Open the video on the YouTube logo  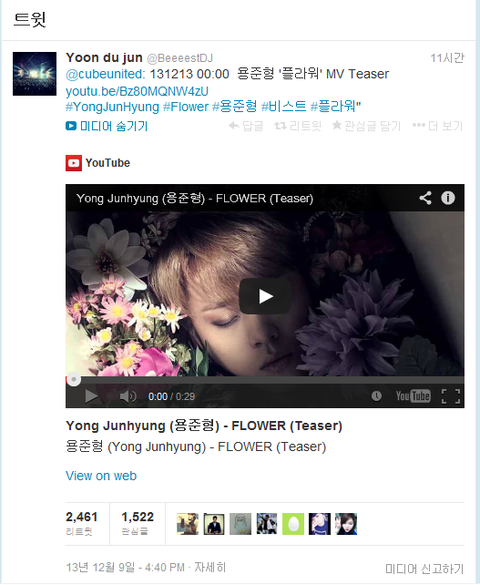pos(413,396)
